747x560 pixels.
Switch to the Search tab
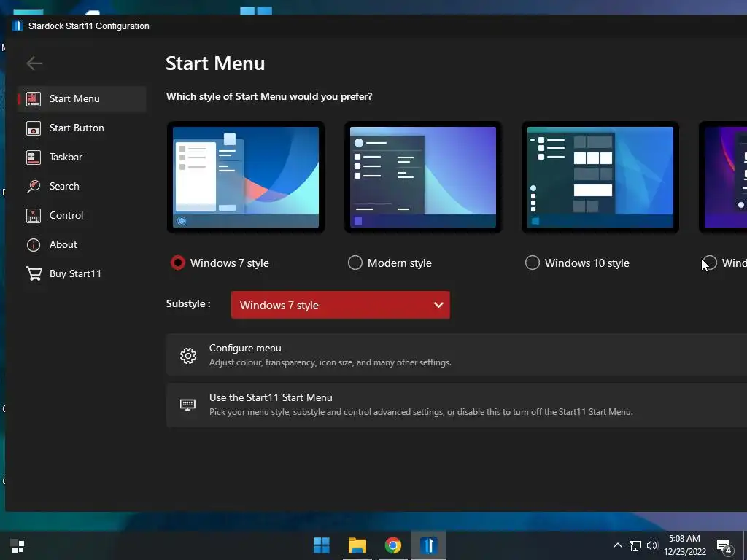click(x=82, y=186)
